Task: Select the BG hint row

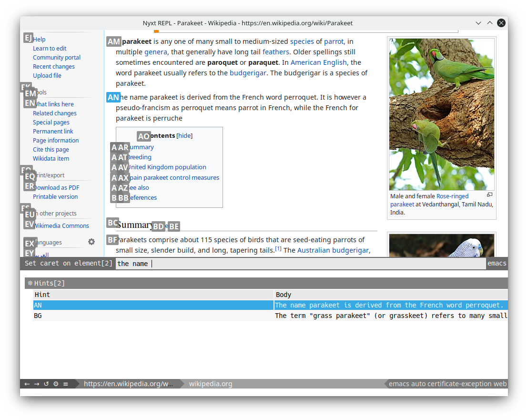Action: 270,316
